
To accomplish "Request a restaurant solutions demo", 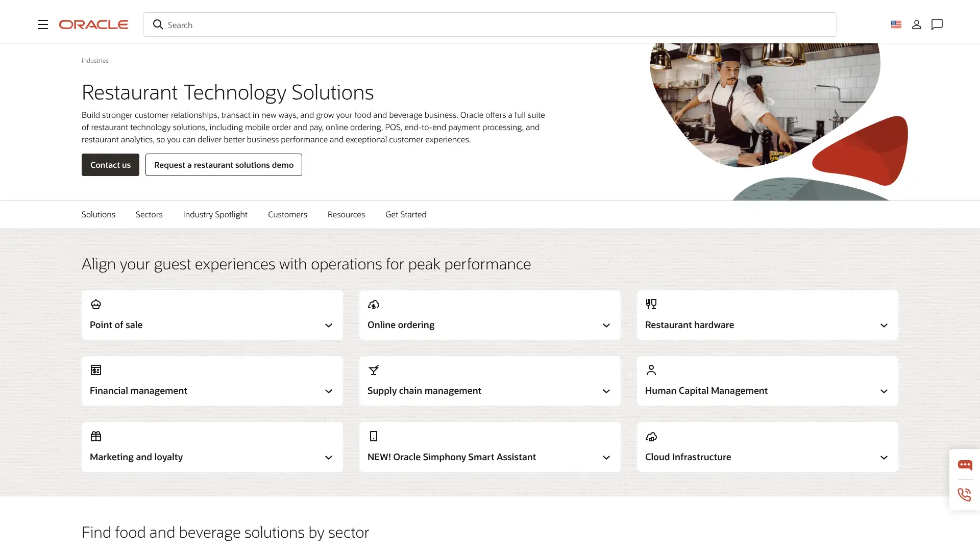I will coord(224,165).
